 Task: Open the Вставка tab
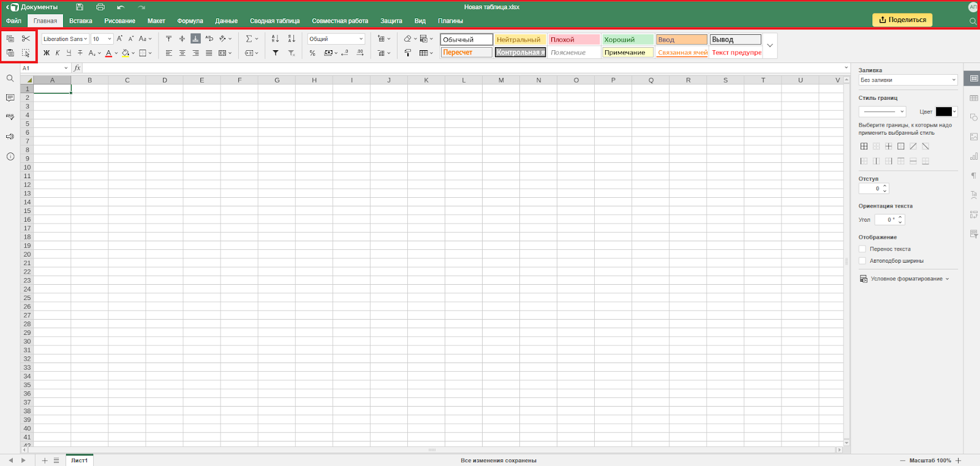[81, 21]
